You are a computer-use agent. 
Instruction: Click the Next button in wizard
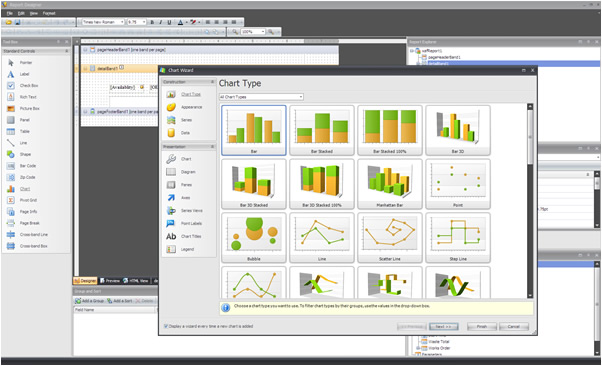click(x=443, y=326)
